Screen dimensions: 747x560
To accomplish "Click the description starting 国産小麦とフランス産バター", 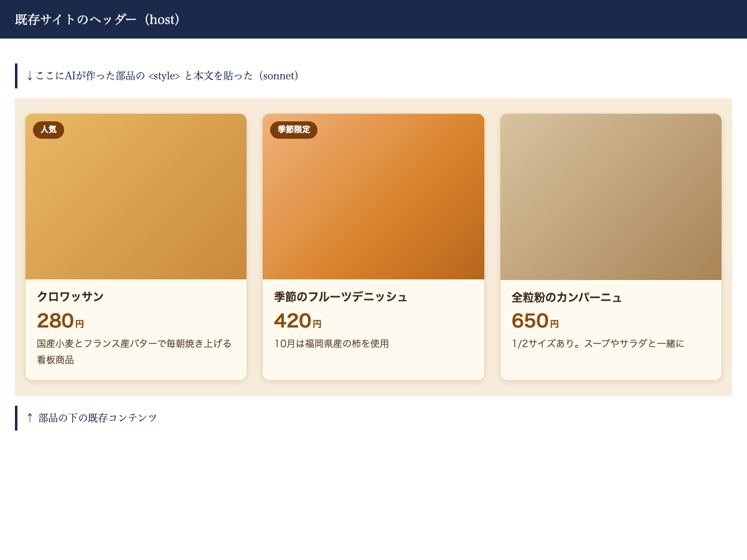I will [134, 352].
